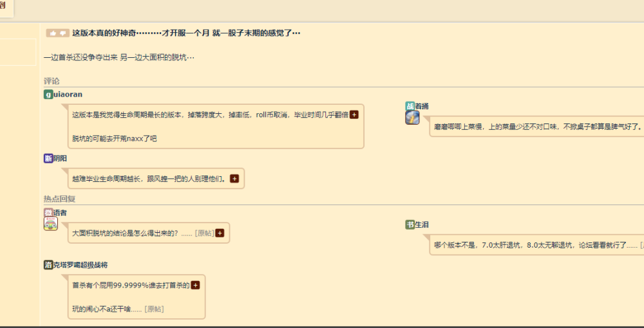
Task: Open the [原帖] link under 玩的闹心不a还干啥
Action: tap(154, 309)
